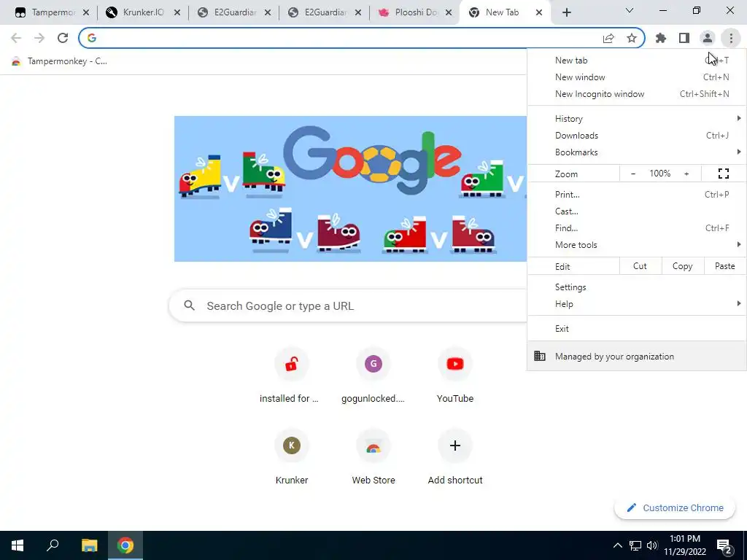Click the volume speaker tray icon
This screenshot has width=747, height=560.
[652, 545]
